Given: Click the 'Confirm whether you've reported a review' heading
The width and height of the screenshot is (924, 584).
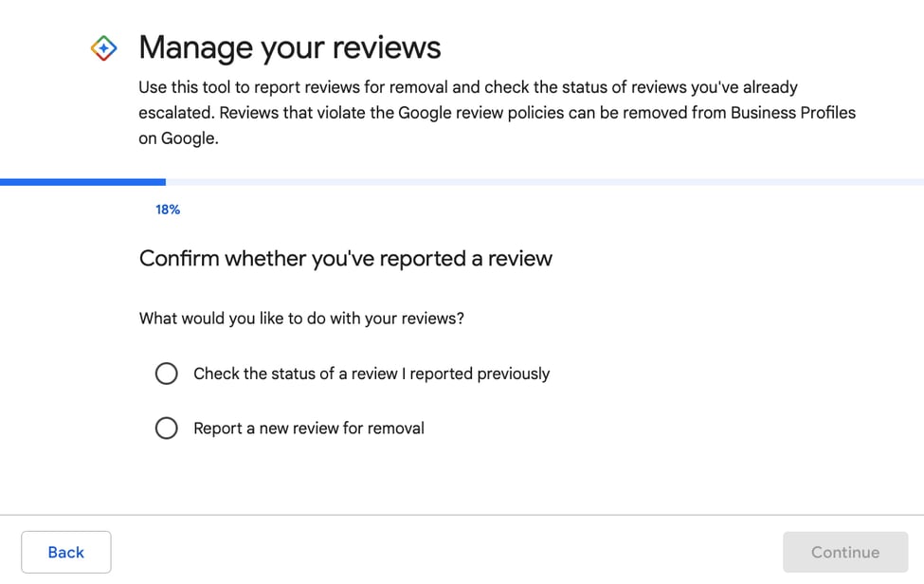Looking at the screenshot, I should (345, 259).
